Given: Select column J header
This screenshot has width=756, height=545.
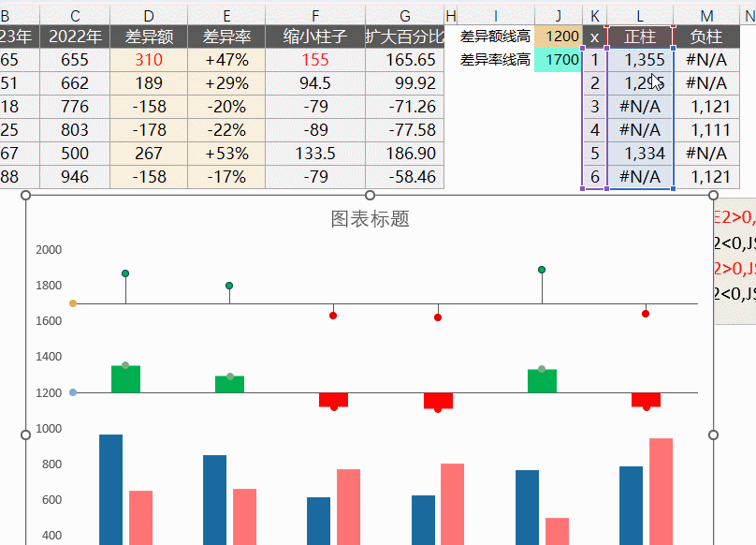Looking at the screenshot, I should coord(558,15).
